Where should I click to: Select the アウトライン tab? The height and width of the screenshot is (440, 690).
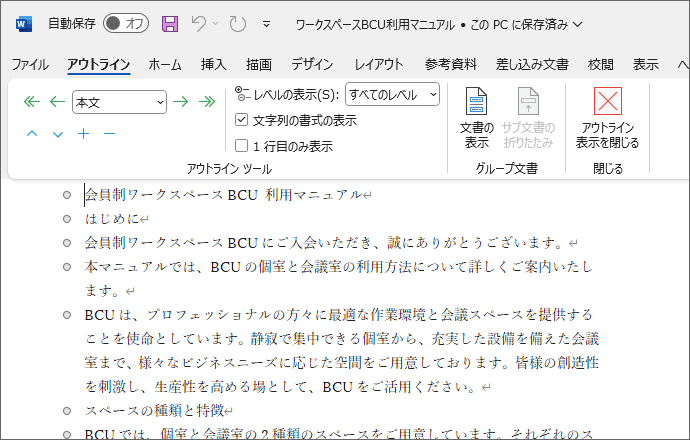pyautogui.click(x=99, y=65)
